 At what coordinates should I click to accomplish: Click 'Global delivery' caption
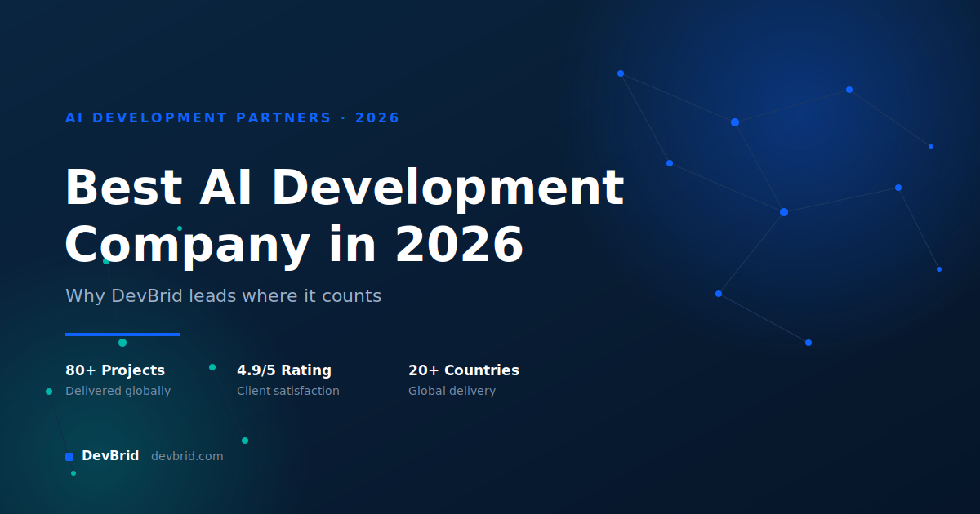[452, 391]
